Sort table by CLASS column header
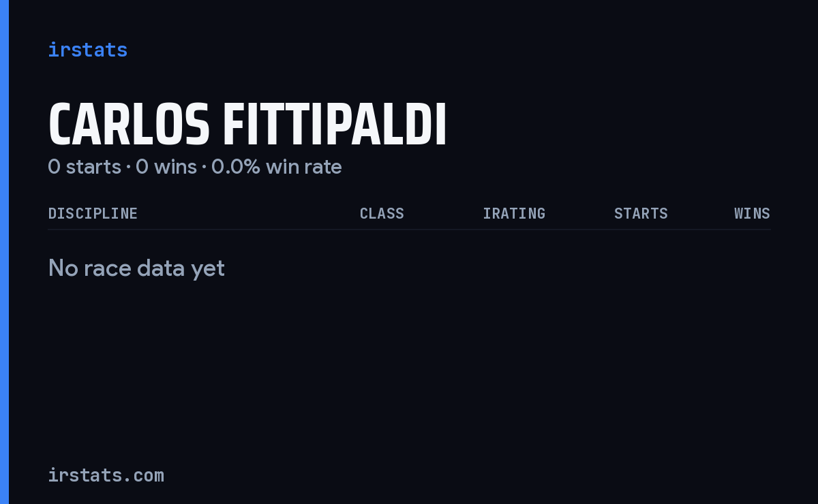The height and width of the screenshot is (504, 818). [382, 213]
